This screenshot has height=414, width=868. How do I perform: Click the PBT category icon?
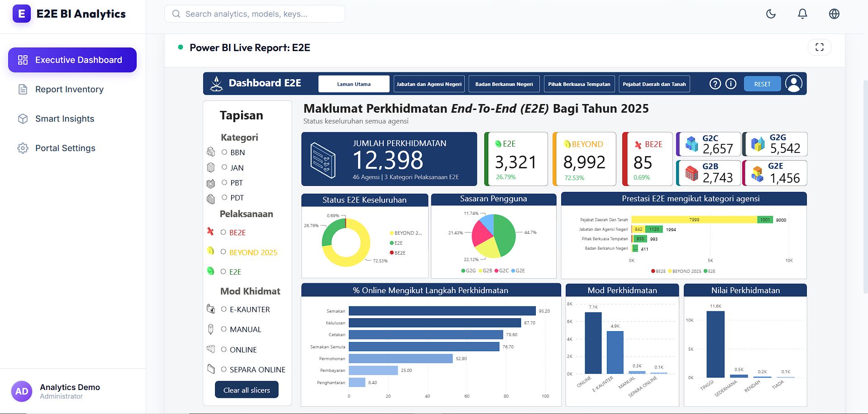[210, 183]
